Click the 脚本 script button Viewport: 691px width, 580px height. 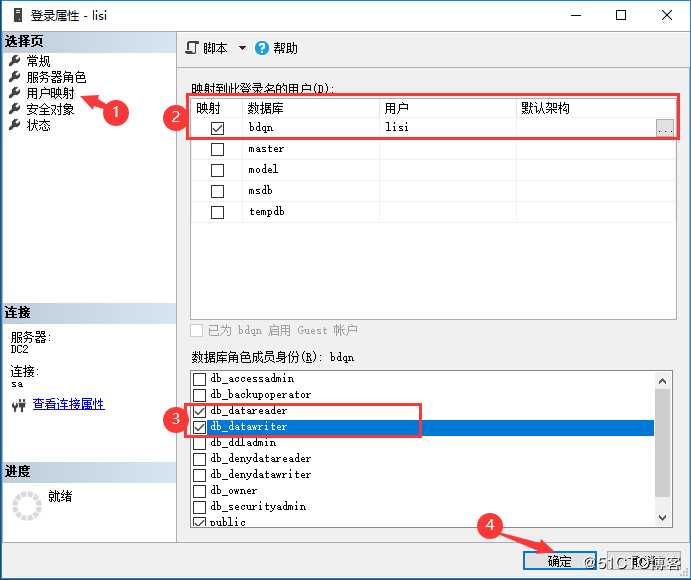click(207, 48)
